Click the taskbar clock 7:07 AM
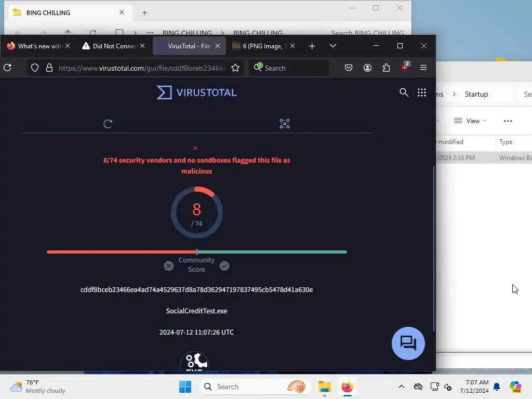 (x=474, y=387)
